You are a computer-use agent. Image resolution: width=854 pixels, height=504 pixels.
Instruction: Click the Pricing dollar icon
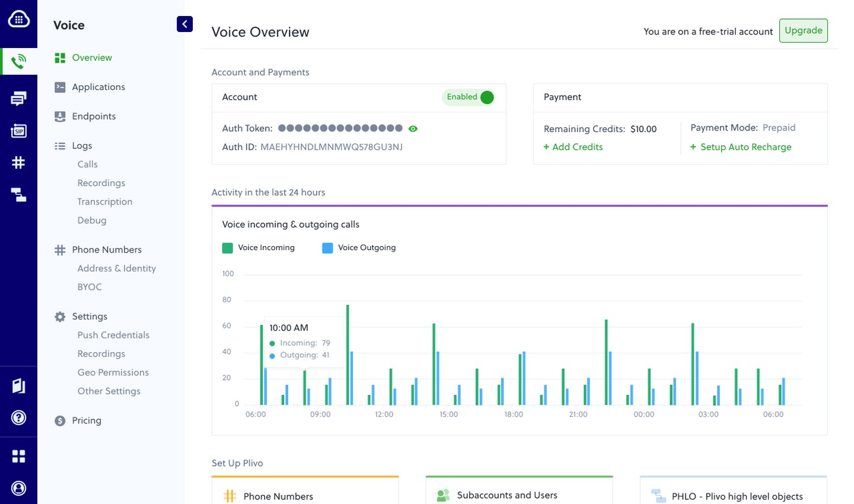(60, 421)
